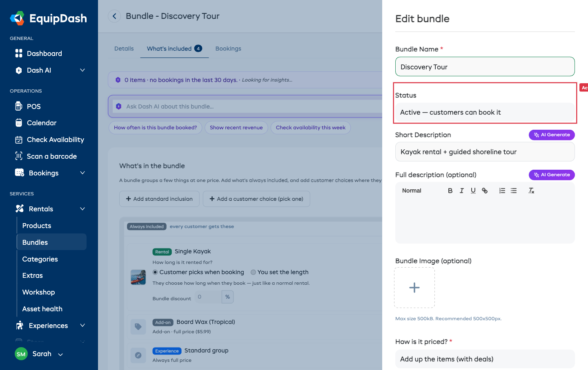
Task: Apply bulleted list formatting
Action: point(514,191)
